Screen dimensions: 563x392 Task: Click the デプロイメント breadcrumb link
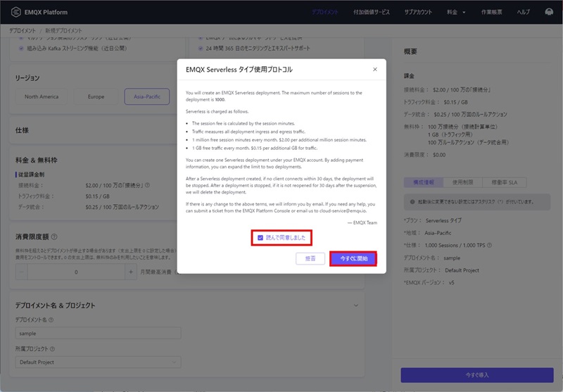(x=23, y=30)
